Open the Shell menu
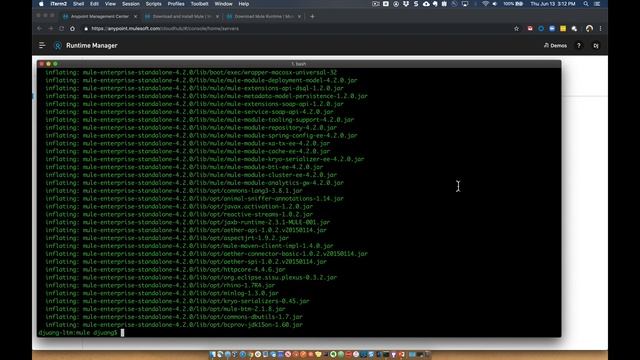 coord(78,4)
